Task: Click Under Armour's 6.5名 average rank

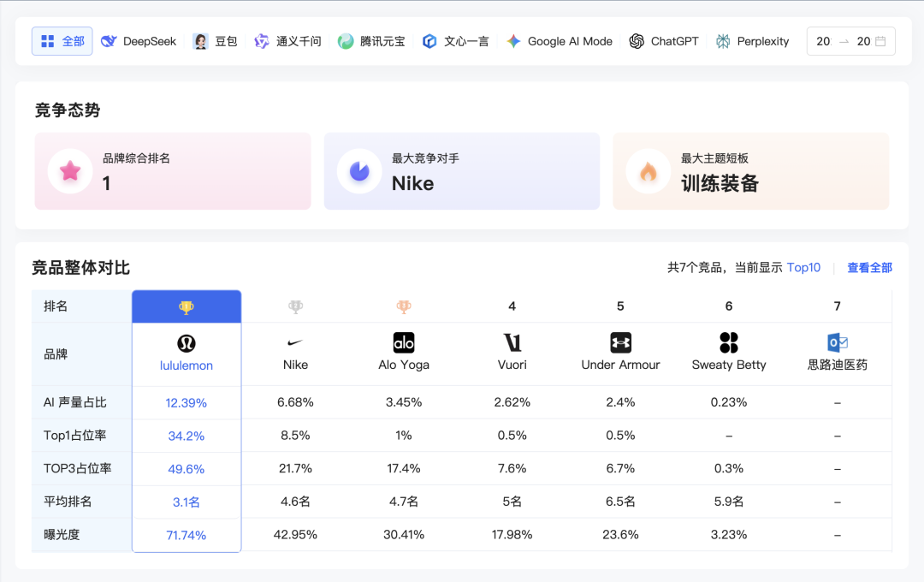Action: pyautogui.click(x=620, y=502)
